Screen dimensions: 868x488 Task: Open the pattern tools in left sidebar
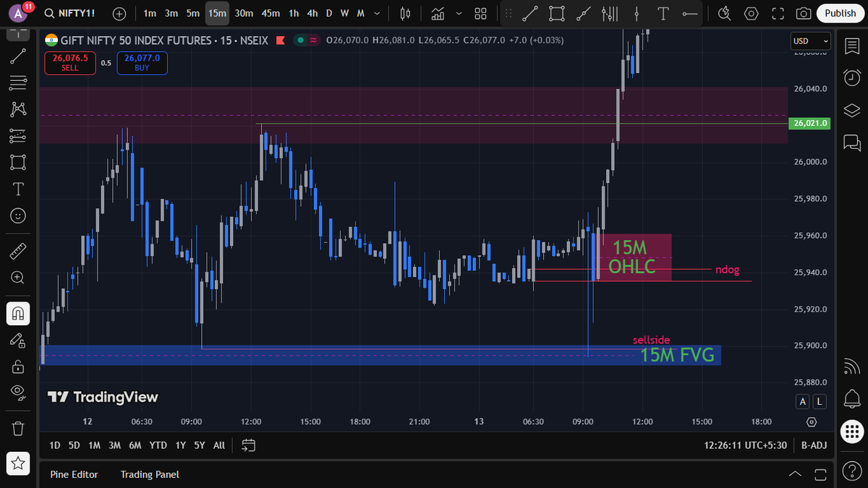18,109
